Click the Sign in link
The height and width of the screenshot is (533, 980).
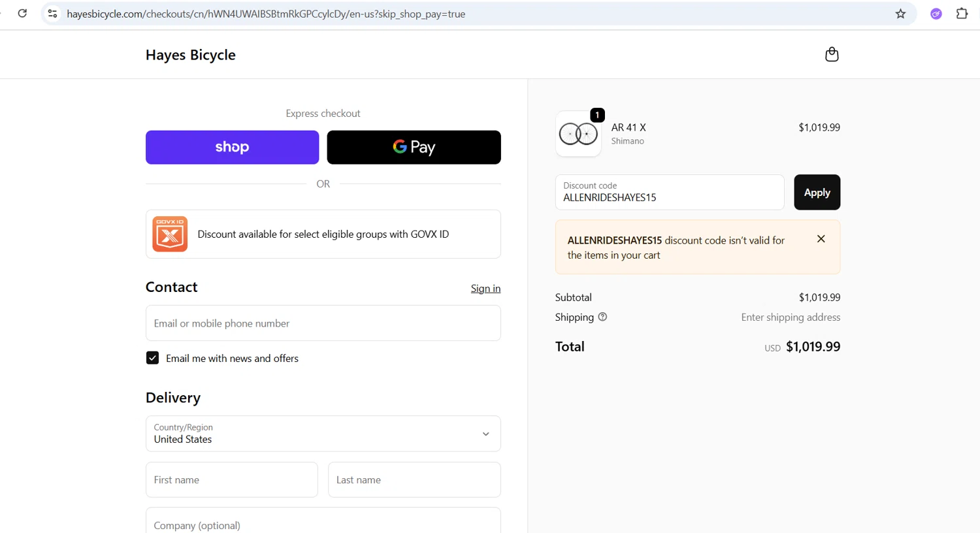pos(485,288)
